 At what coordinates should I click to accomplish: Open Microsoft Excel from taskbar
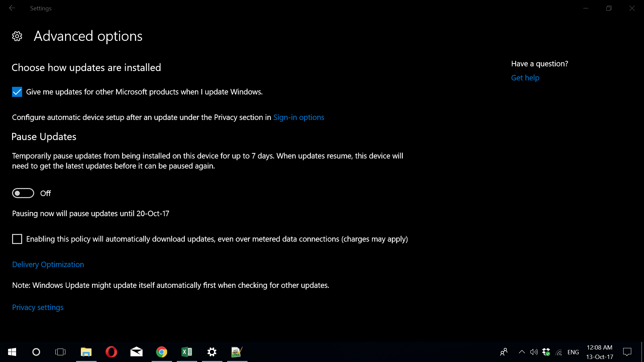point(186,352)
